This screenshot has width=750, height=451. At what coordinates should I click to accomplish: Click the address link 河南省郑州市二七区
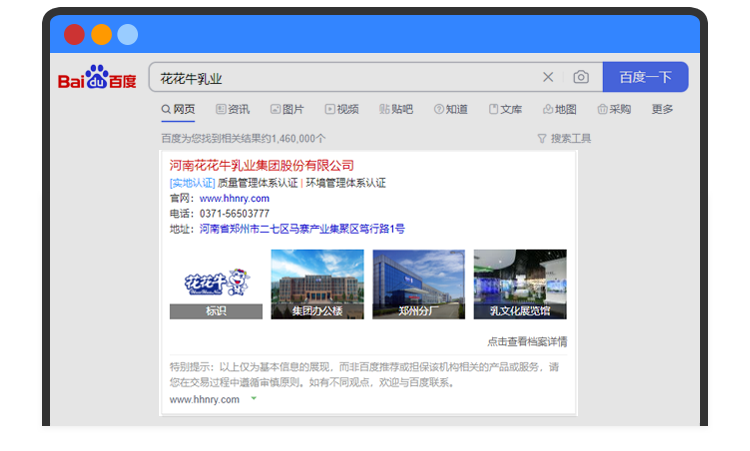pyautogui.click(x=302, y=229)
